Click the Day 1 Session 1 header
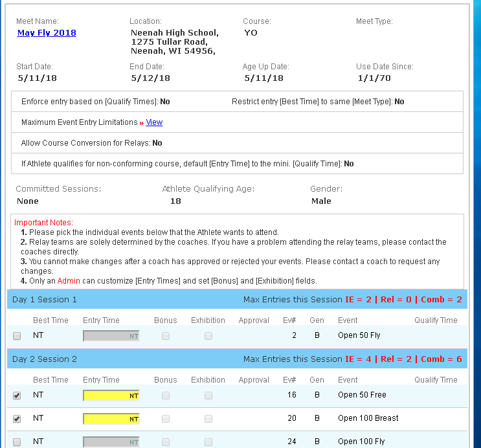Image resolution: width=481 pixels, height=448 pixels. (x=45, y=300)
